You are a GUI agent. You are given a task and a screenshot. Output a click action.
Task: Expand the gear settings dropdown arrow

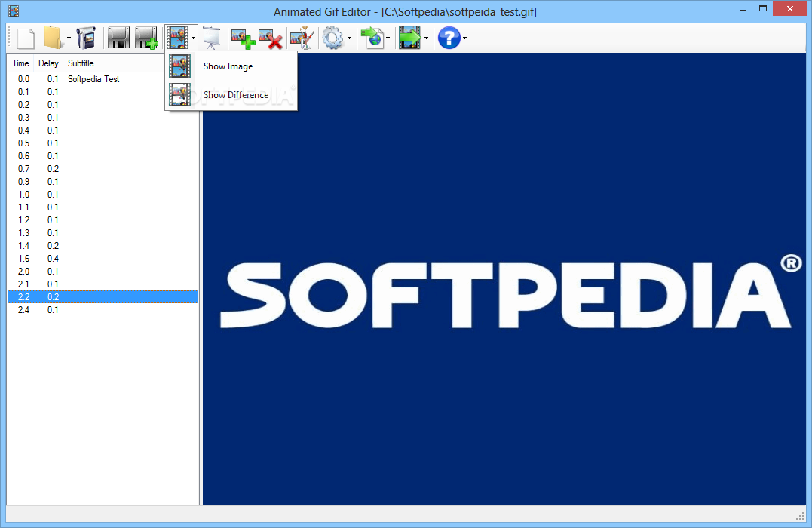pos(350,38)
